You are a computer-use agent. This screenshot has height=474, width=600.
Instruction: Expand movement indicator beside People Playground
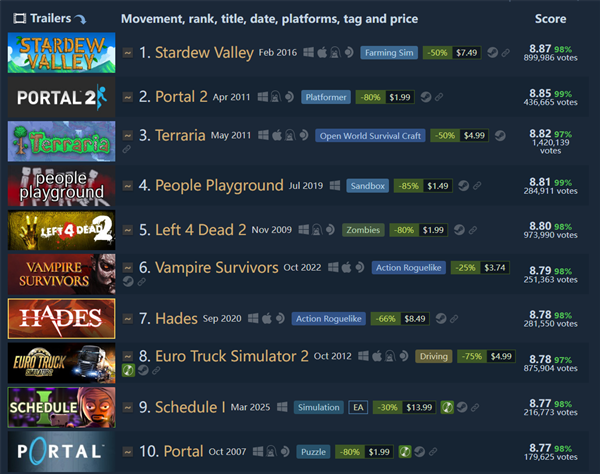pyautogui.click(x=128, y=186)
